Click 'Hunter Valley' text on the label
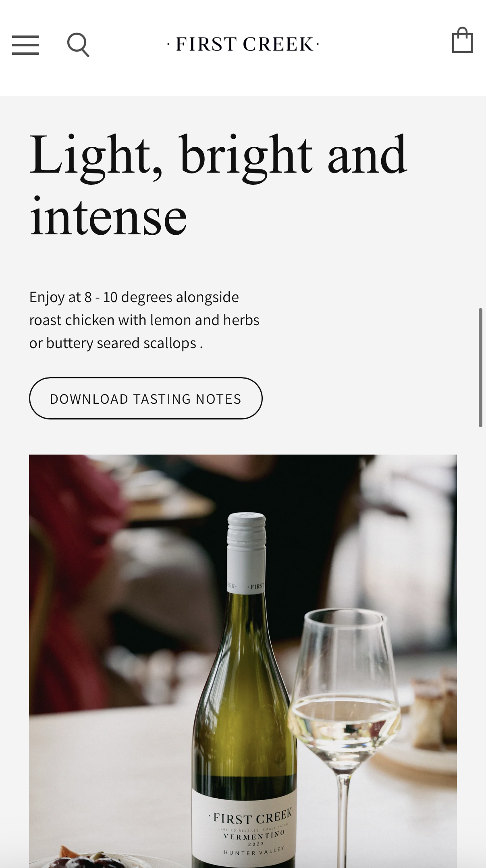Screen dimensions: 486x868 click(x=254, y=851)
